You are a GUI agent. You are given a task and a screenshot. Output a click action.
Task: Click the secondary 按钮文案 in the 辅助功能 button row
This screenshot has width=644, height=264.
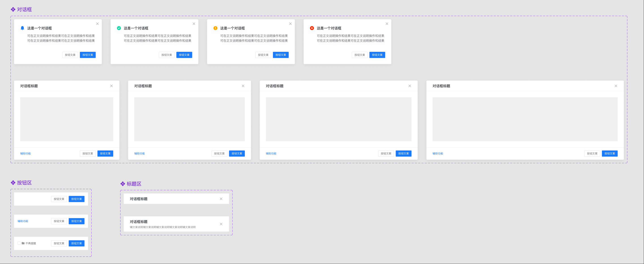click(59, 221)
